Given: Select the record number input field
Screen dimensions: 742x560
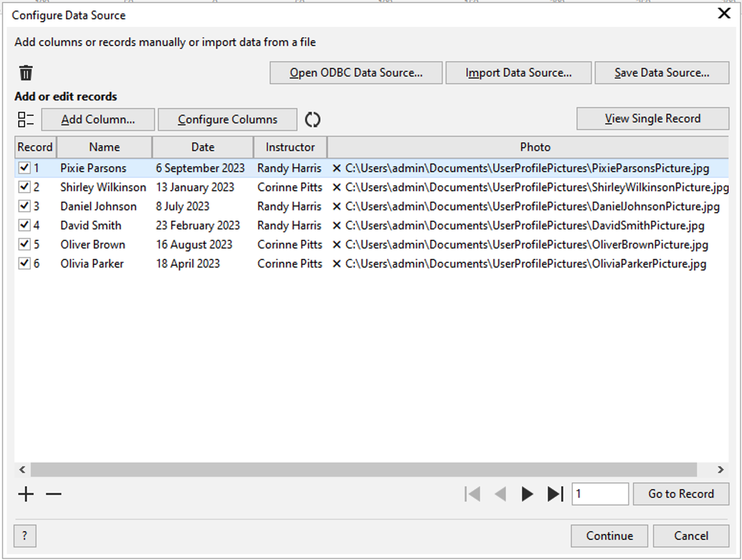Looking at the screenshot, I should click(600, 494).
